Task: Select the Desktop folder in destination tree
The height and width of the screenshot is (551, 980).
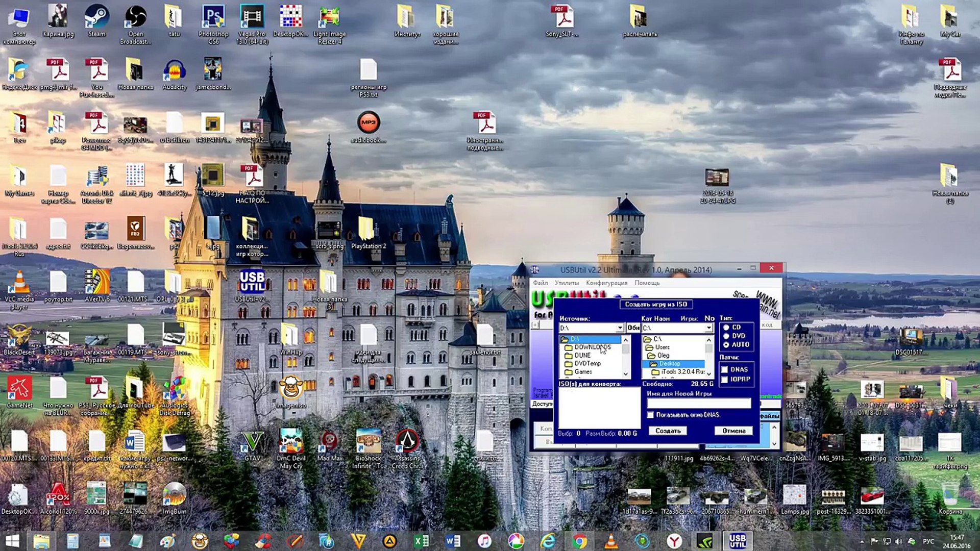Action: pyautogui.click(x=669, y=363)
